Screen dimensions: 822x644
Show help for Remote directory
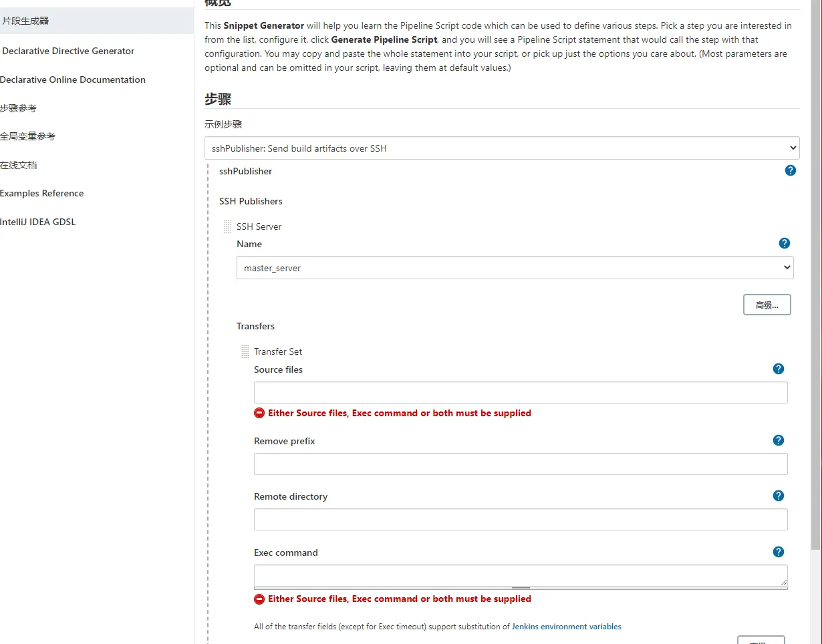pos(779,496)
